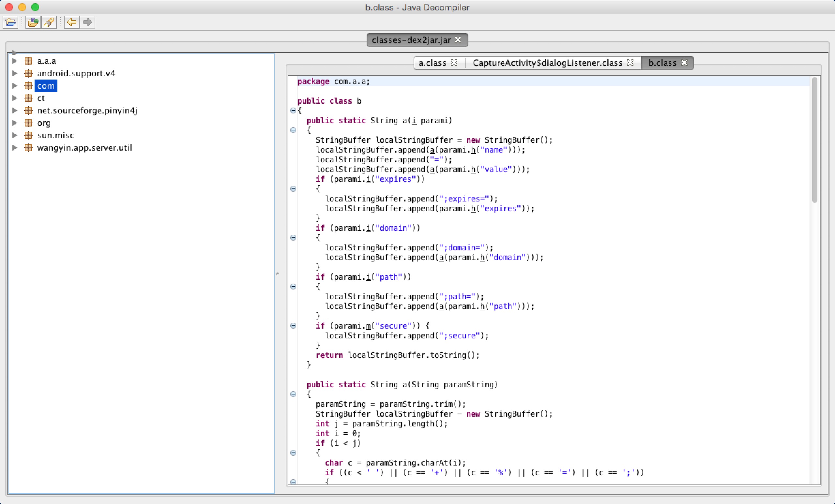Image resolution: width=835 pixels, height=504 pixels.
Task: Click the code editor vertical scrollbar thumb
Action: point(815,140)
